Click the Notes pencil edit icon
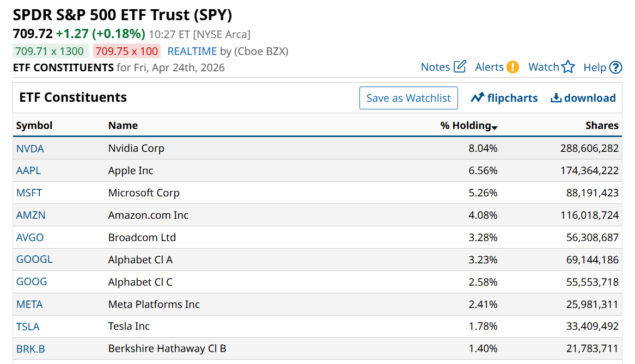 pyautogui.click(x=460, y=66)
